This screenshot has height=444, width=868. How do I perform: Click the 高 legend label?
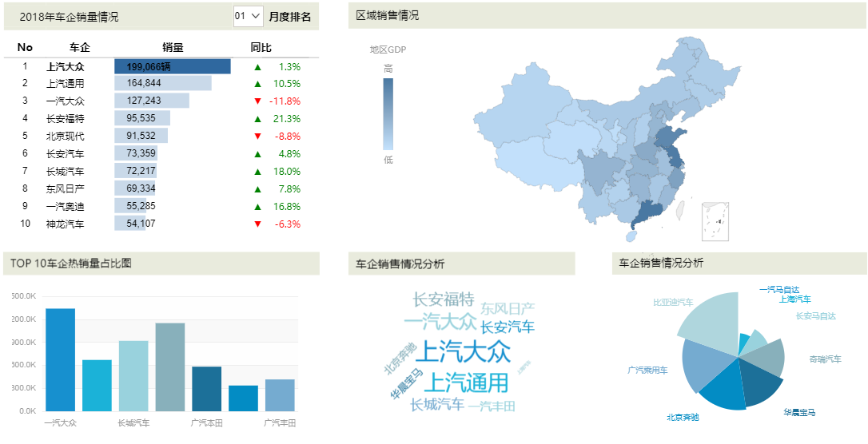tap(388, 69)
